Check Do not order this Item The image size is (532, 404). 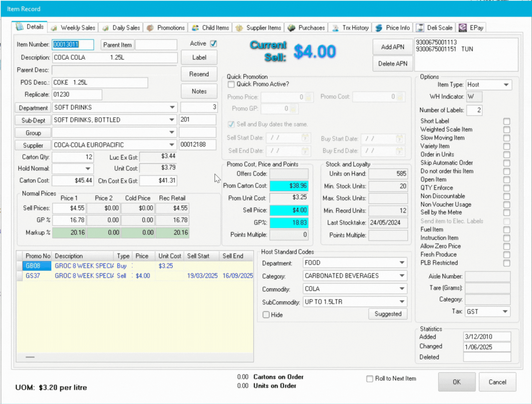pos(507,171)
